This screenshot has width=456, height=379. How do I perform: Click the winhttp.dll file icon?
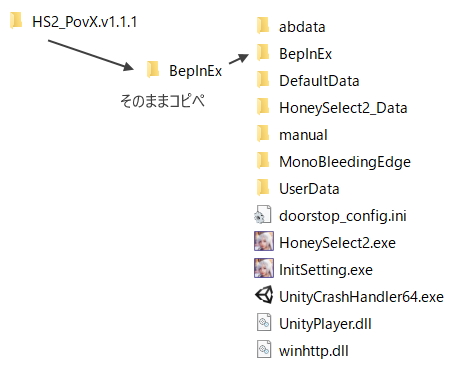(x=264, y=349)
